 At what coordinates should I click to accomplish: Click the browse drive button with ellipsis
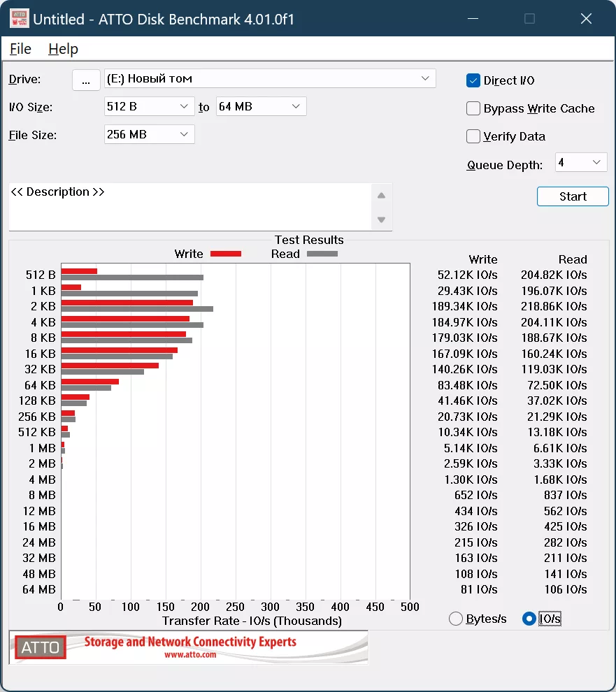click(86, 80)
